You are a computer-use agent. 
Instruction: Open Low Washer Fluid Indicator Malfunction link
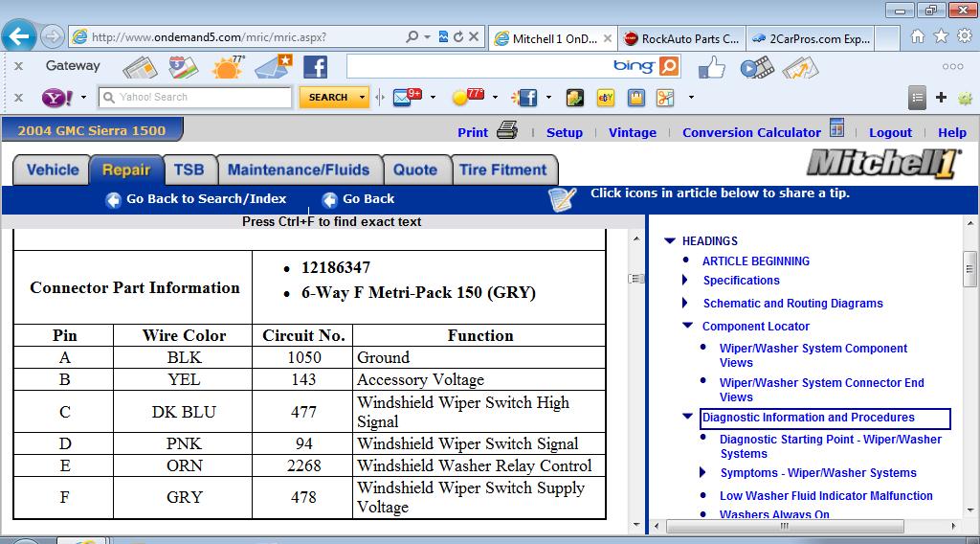pos(826,496)
